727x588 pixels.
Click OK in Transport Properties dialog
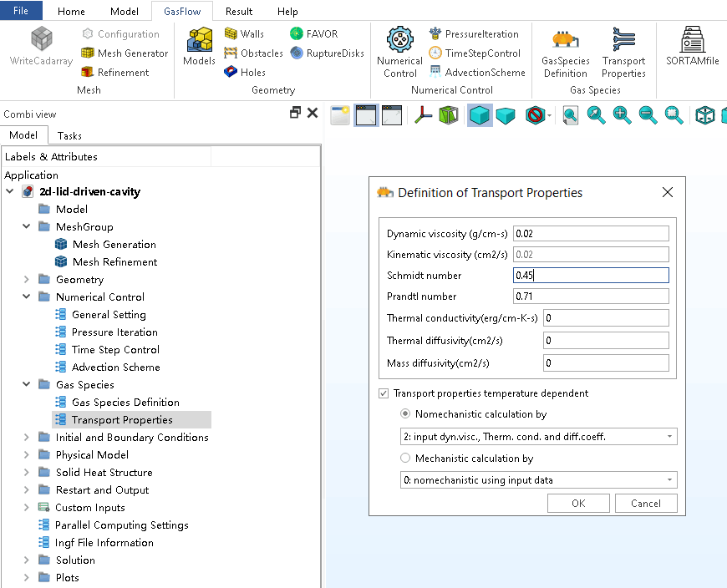click(x=578, y=504)
